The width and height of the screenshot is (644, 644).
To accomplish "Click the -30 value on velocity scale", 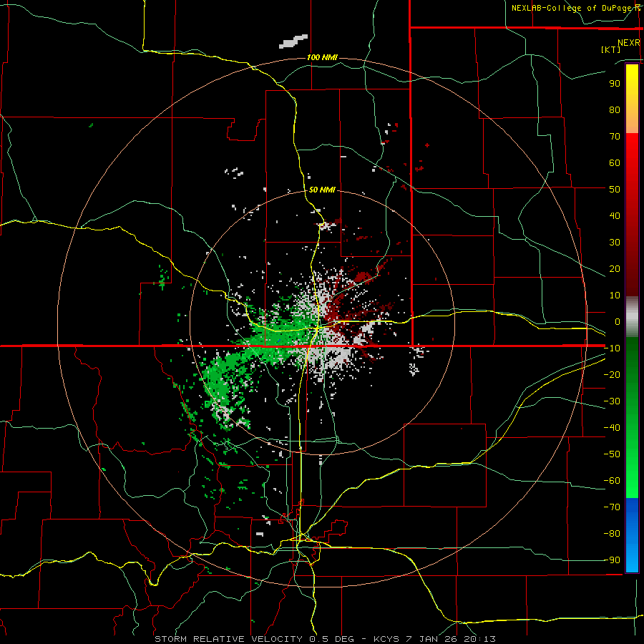I will tap(612, 401).
